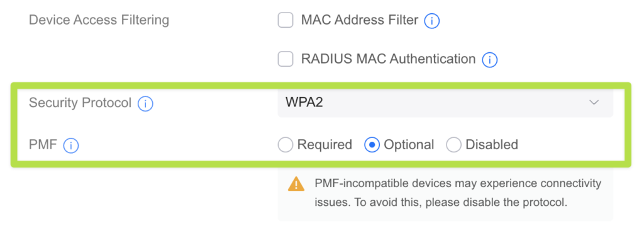Select the Required PMF radio button
This screenshot has height=228, width=644.
click(x=286, y=145)
